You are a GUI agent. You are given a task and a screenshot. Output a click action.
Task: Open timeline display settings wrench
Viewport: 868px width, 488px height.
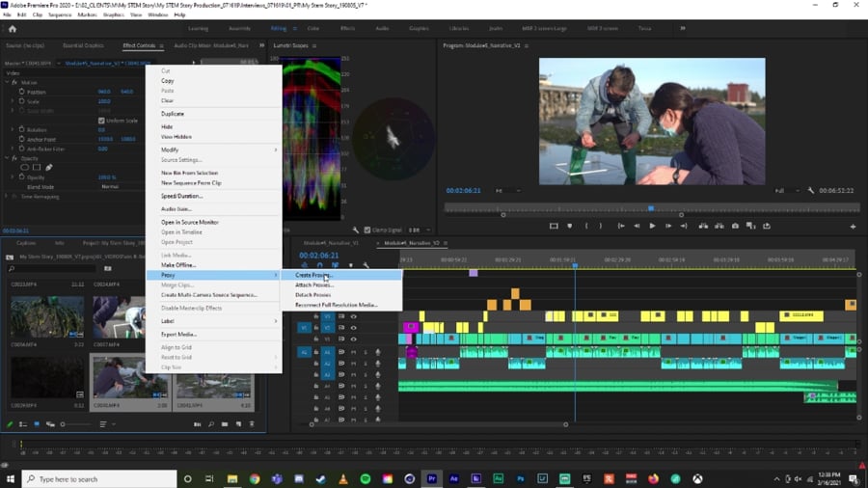coord(366,265)
